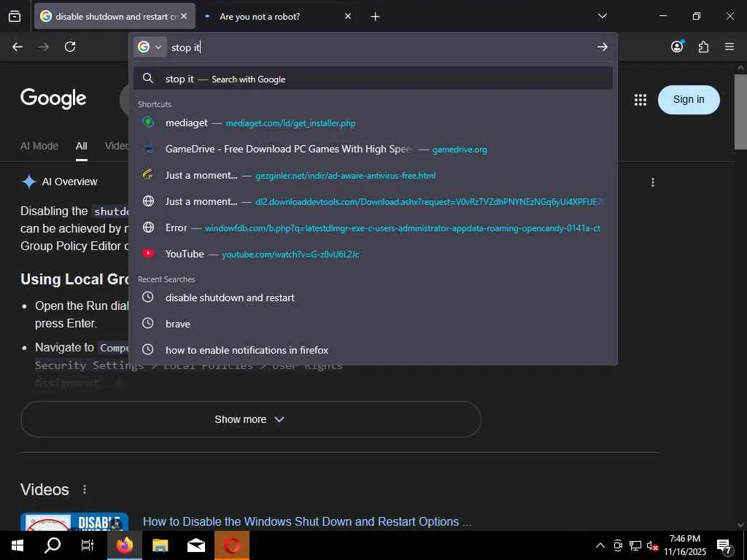Select recent search 'brave'

tap(373, 324)
